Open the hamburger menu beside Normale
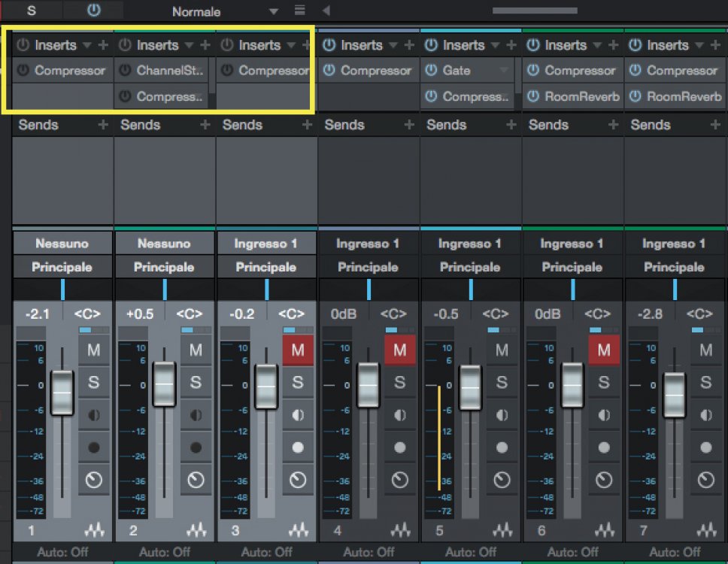The width and height of the screenshot is (728, 564). [300, 10]
